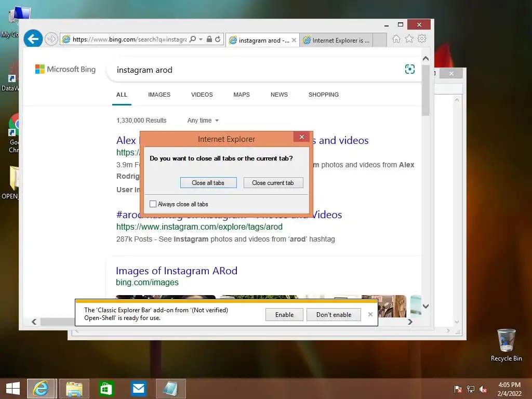The width and height of the screenshot is (532, 399).
Task: Click the security lock icon in address bar
Action: tap(209, 39)
